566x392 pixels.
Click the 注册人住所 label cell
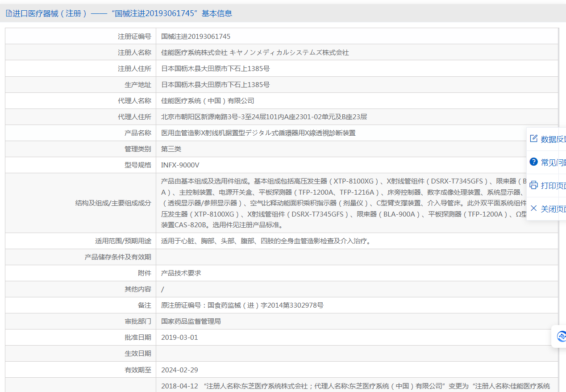coord(80,68)
